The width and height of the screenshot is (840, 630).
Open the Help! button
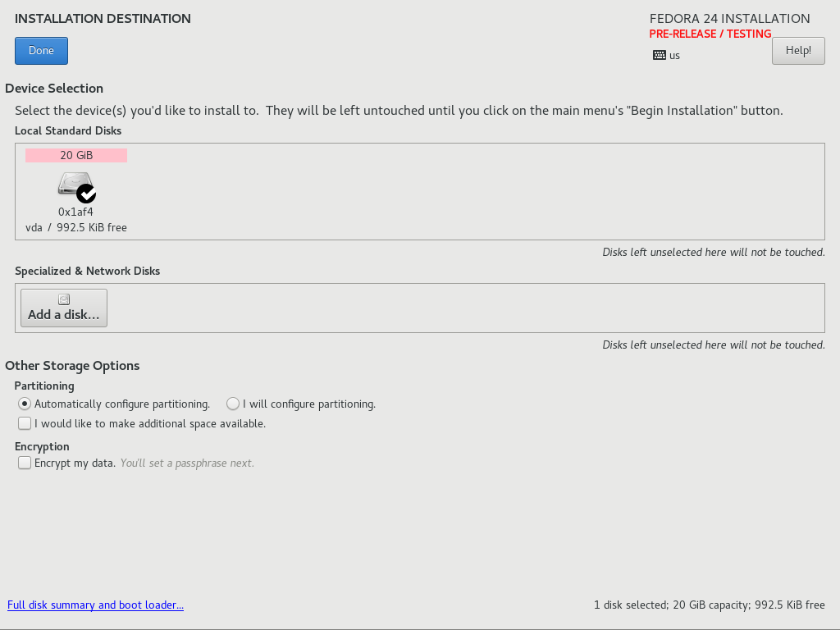coord(798,50)
